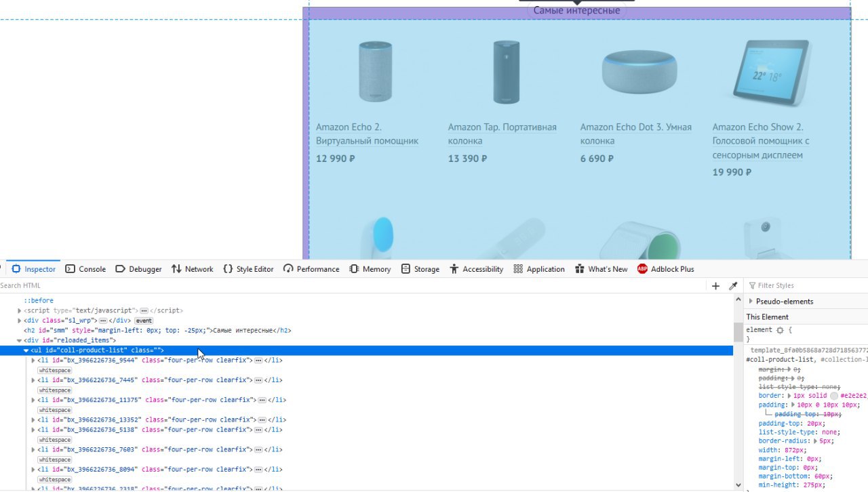Open the Application tab
Viewport: 868px width, 492px height.
(x=539, y=269)
